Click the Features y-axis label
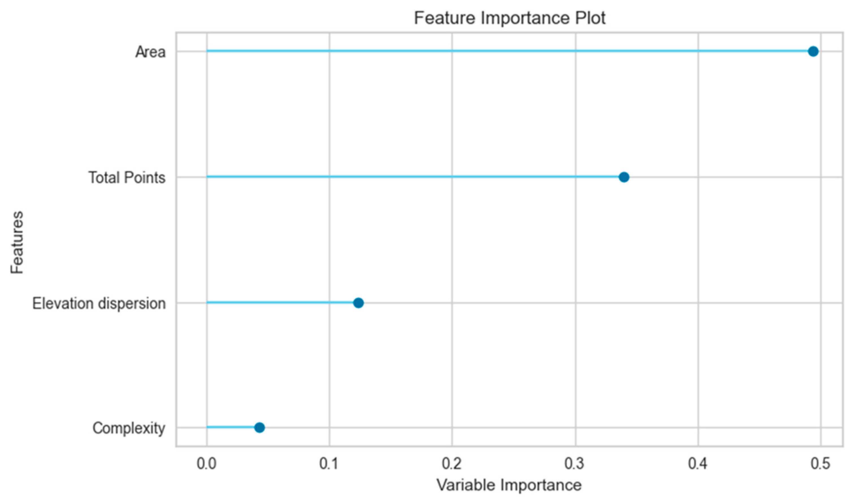The width and height of the screenshot is (856, 504). coord(17,242)
